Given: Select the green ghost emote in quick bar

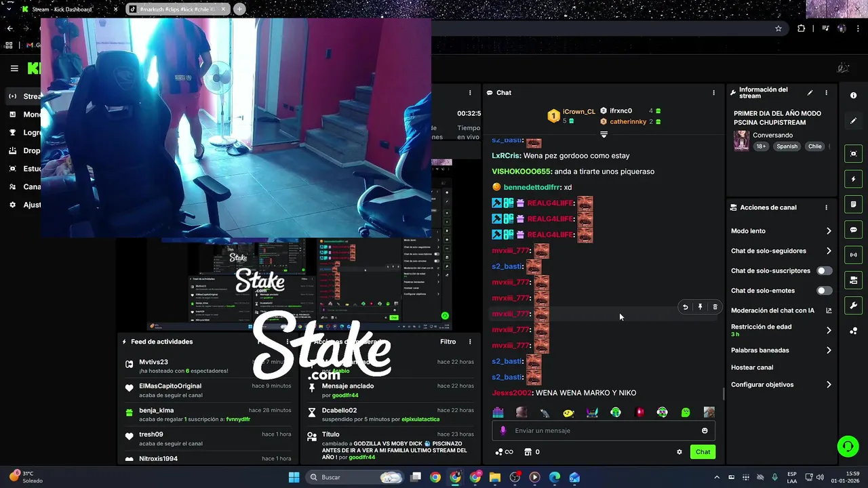Looking at the screenshot, I should click(686, 412).
